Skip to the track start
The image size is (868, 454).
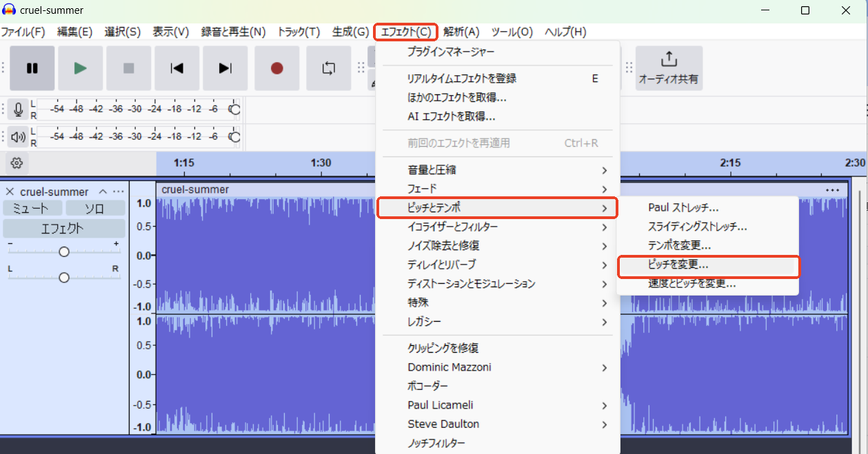click(176, 68)
